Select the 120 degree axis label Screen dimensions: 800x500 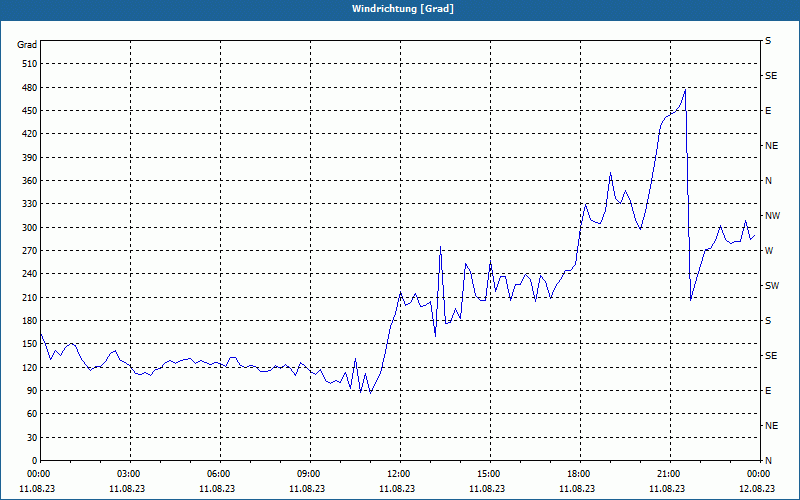(30, 367)
